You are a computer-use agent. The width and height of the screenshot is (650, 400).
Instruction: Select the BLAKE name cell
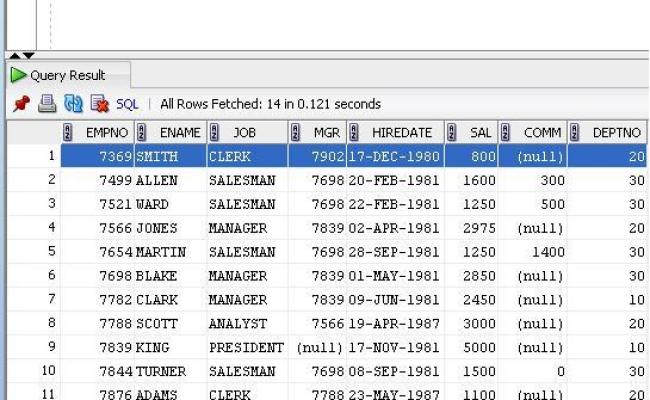click(170, 276)
